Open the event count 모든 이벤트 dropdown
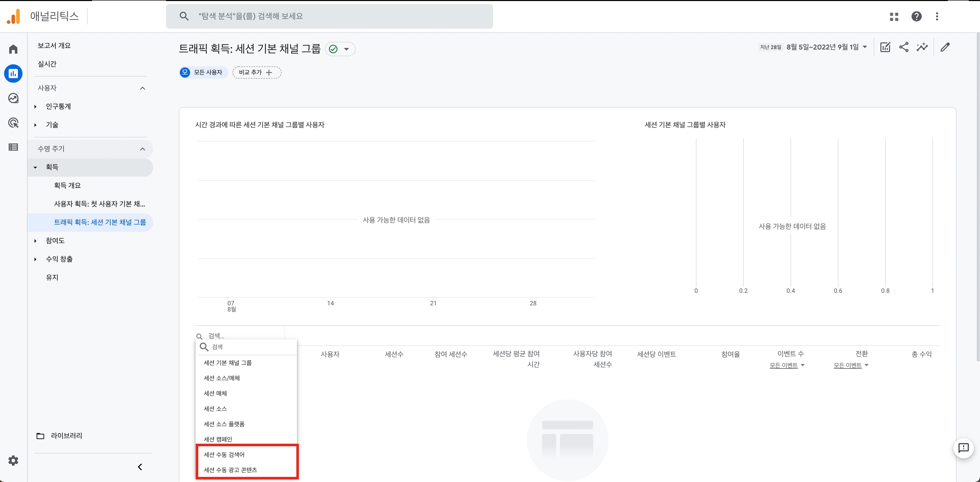This screenshot has height=482, width=980. pyautogui.click(x=787, y=365)
